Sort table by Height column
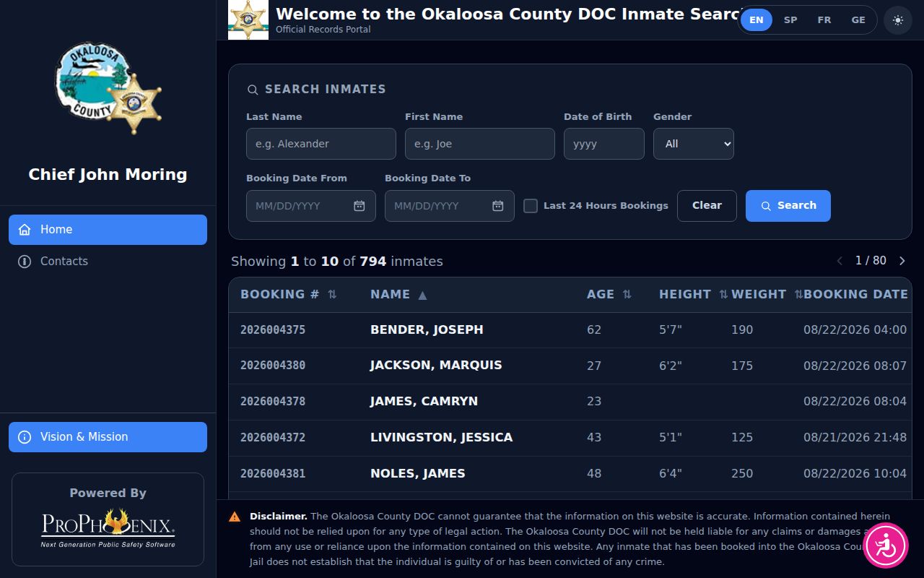 [694, 294]
